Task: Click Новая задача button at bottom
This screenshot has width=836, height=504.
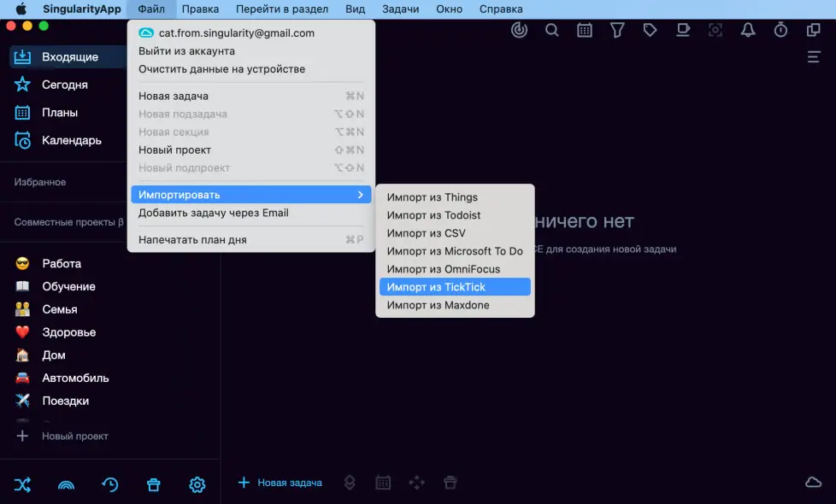Action: coord(280,483)
